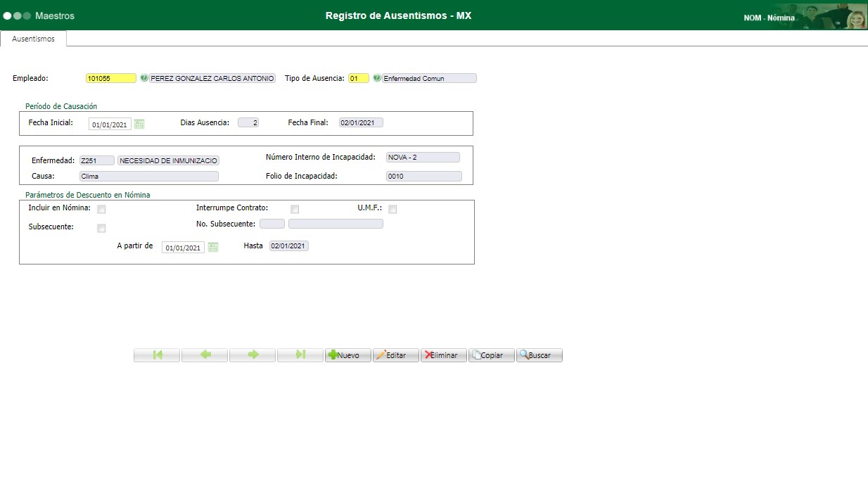This screenshot has width=868, height=491.
Task: Open the Maestros menu
Action: pos(55,15)
